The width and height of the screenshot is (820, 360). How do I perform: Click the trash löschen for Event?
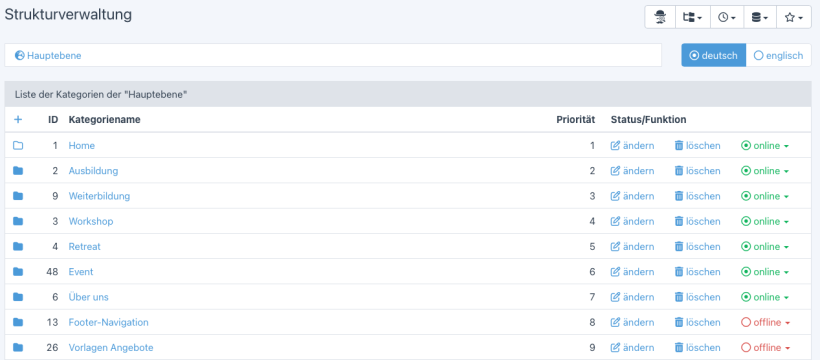(697, 272)
